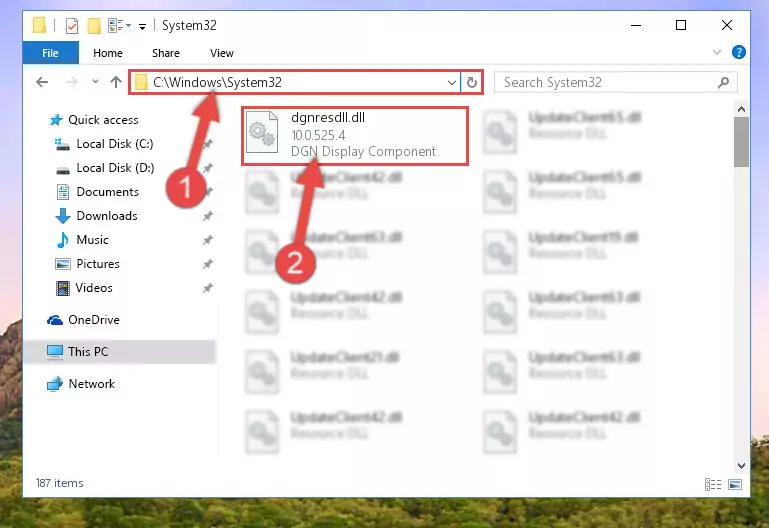Click the Network icon in sidebar
Viewport: 769px width, 528px height.
(x=55, y=384)
